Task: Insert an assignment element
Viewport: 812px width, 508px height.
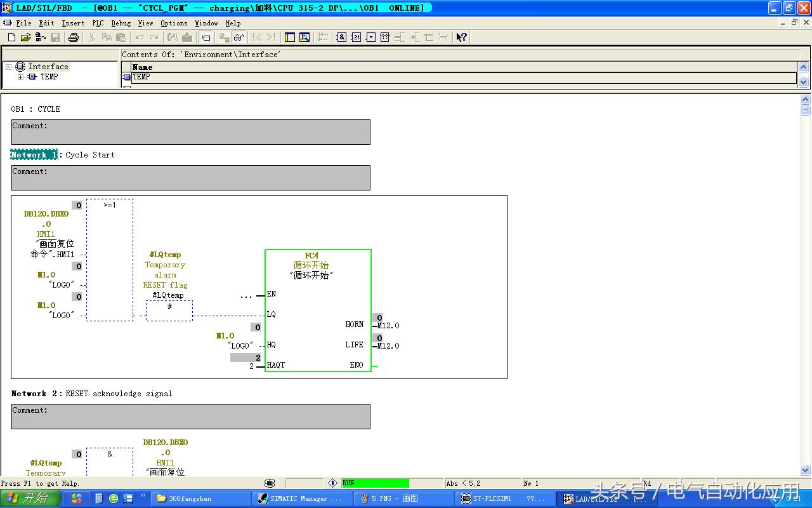Action: pyautogui.click(x=370, y=37)
